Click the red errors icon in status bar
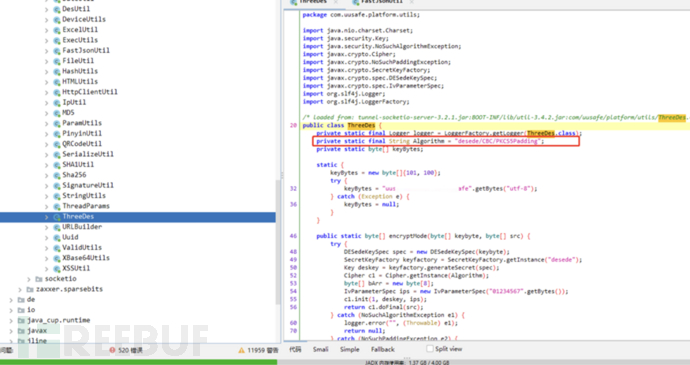 point(112,350)
